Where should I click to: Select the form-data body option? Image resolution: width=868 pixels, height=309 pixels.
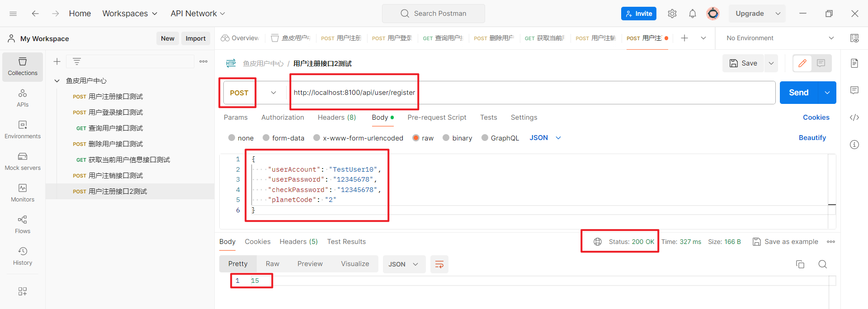(266, 138)
